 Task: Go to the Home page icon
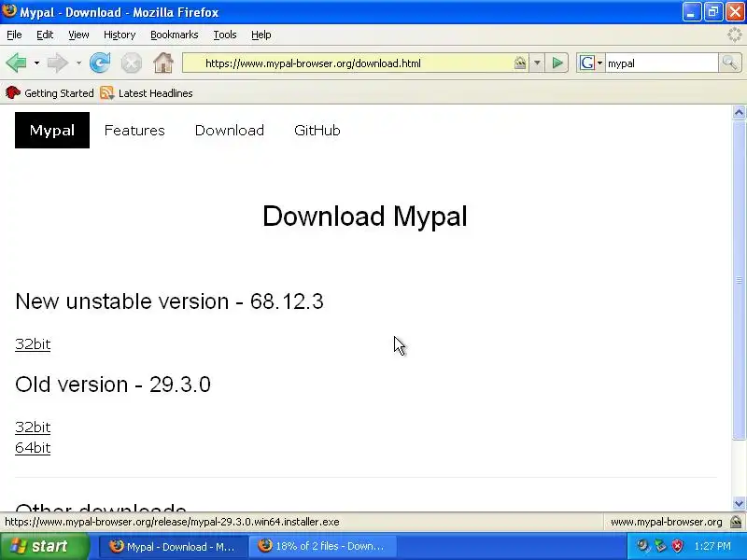tap(162, 63)
